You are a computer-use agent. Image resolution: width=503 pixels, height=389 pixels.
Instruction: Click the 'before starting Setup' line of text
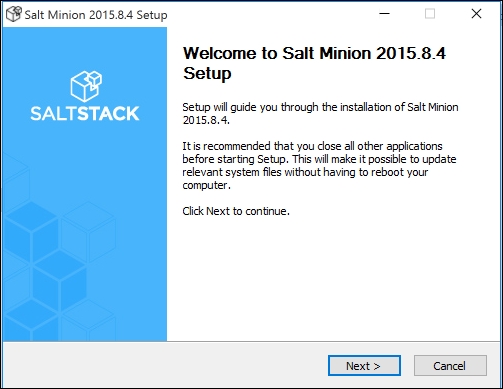point(319,159)
